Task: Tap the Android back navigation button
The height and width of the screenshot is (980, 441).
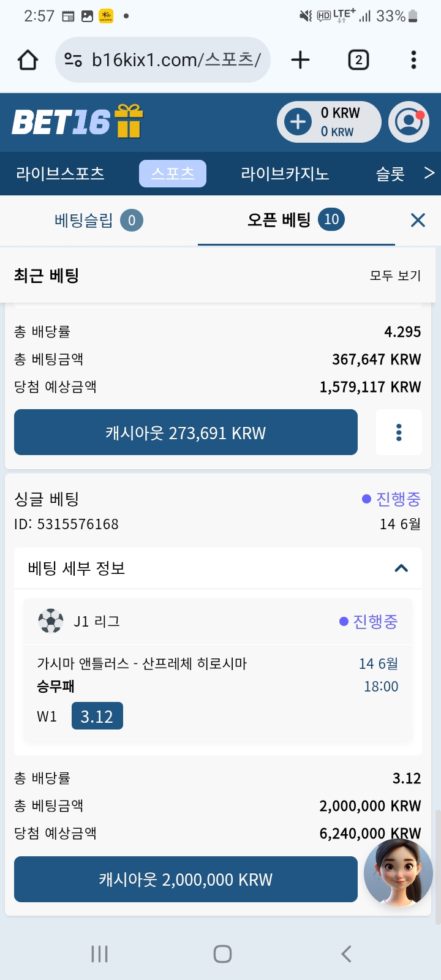Action: 346,954
